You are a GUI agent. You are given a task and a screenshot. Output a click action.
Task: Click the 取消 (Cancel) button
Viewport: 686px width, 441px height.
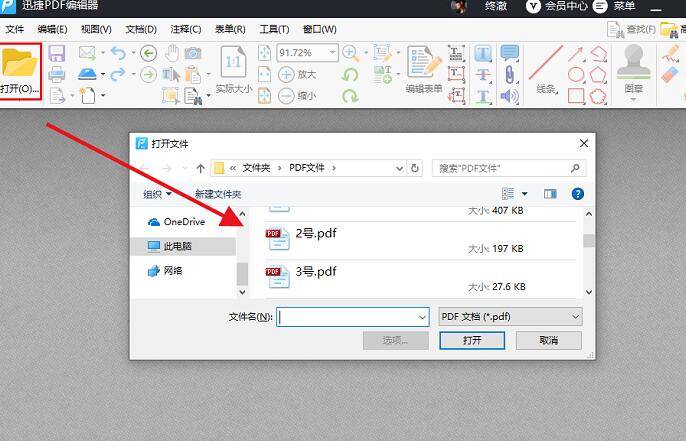pos(548,340)
